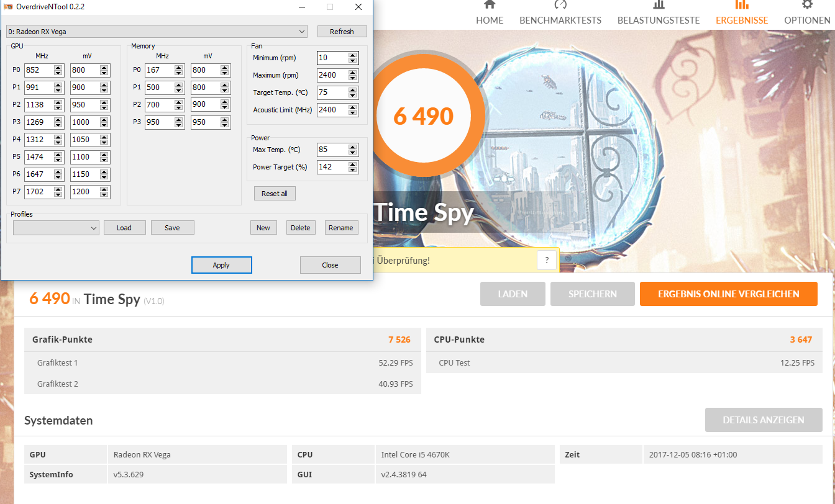Adjust GPU P6 MHz spinner arrows

click(x=58, y=174)
